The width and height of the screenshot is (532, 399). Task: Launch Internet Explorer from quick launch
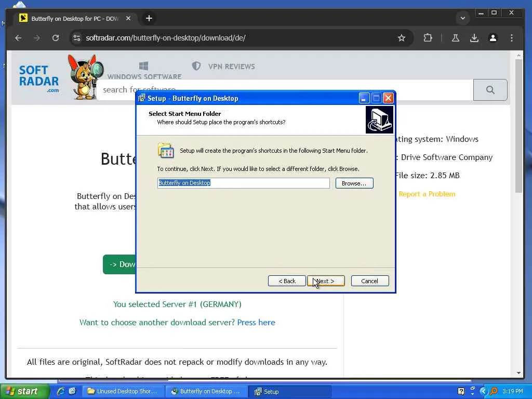coord(61,391)
